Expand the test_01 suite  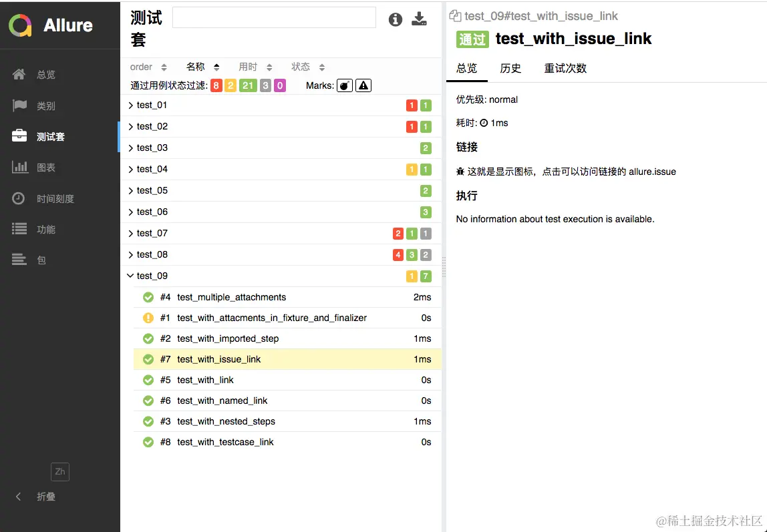tap(281, 105)
